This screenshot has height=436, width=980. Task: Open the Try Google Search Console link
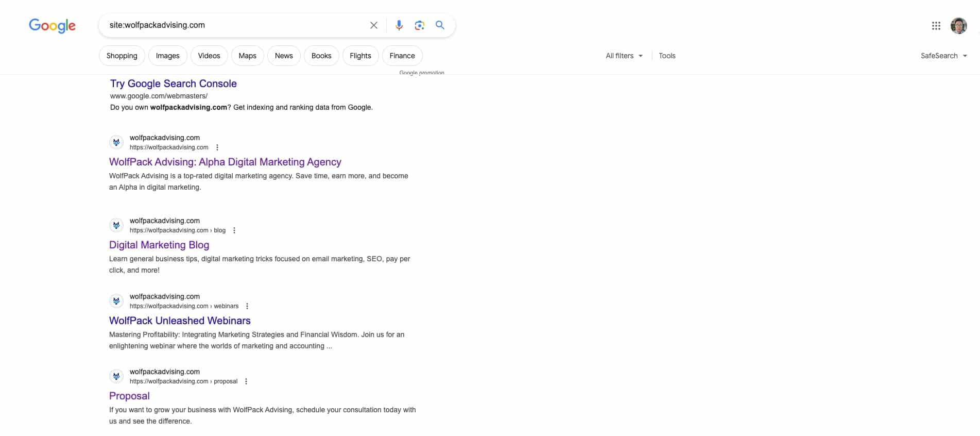[174, 83]
